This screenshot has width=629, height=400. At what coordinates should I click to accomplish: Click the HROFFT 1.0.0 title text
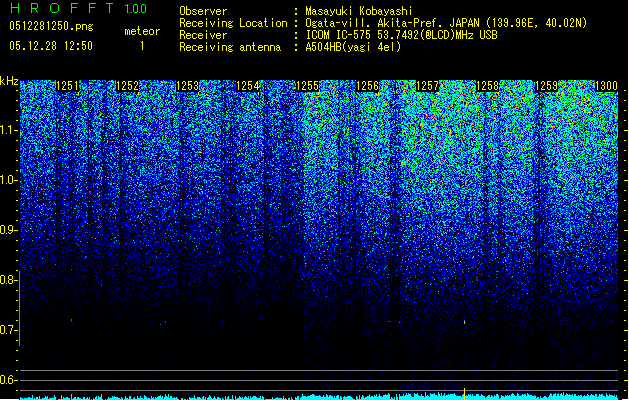[x=78, y=8]
